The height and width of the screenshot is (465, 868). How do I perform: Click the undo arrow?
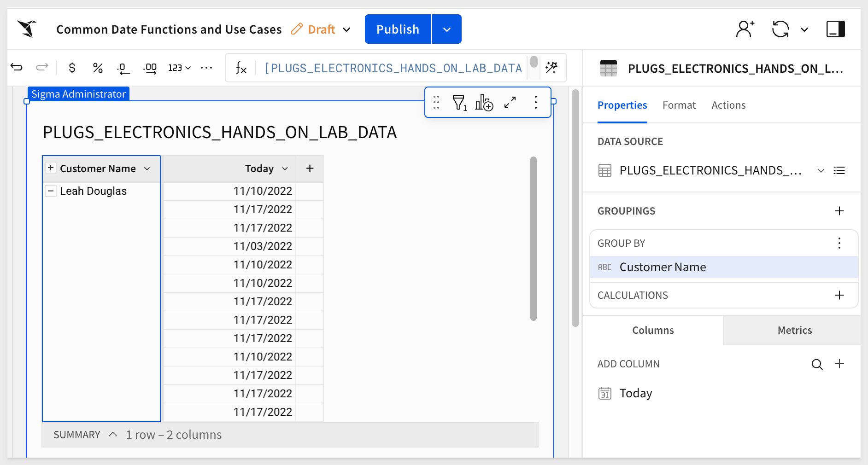tap(17, 68)
